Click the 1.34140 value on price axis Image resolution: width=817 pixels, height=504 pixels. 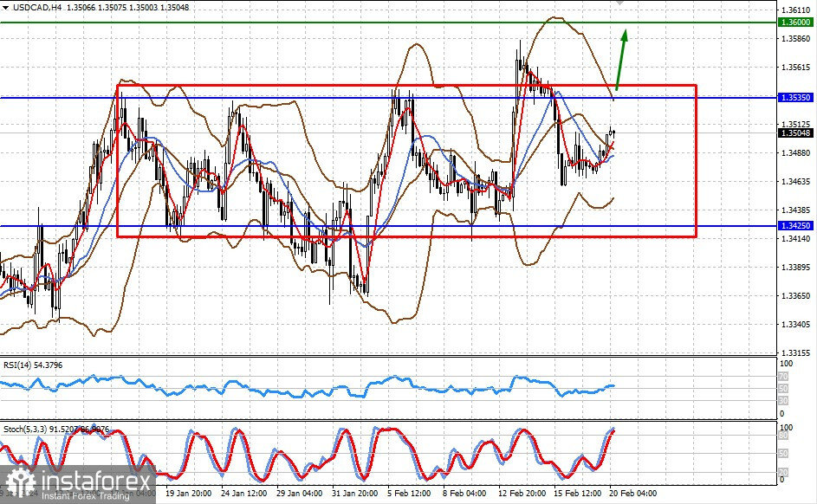[796, 238]
